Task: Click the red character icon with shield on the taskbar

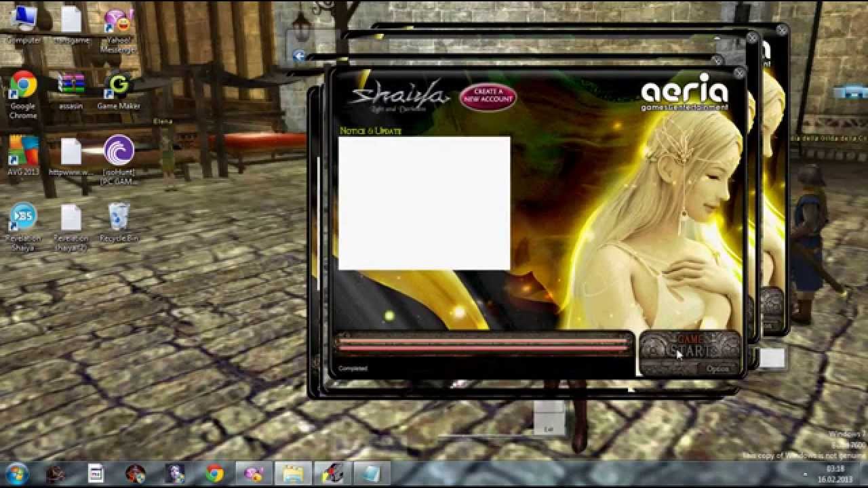Action: pos(136,474)
